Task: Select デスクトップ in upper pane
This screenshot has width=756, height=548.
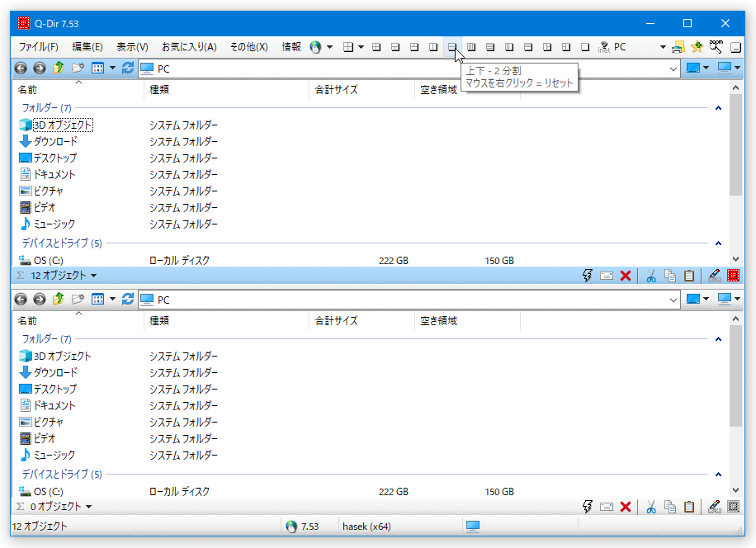Action: click(x=55, y=158)
